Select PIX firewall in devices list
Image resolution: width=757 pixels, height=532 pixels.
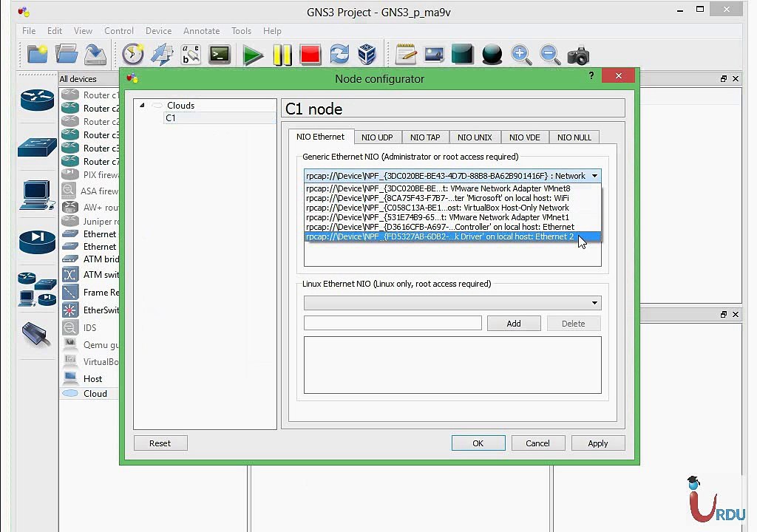click(x=89, y=175)
